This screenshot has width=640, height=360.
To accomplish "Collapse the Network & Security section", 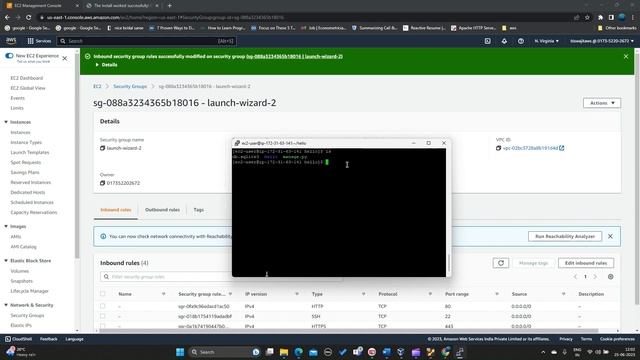I will tap(6, 305).
